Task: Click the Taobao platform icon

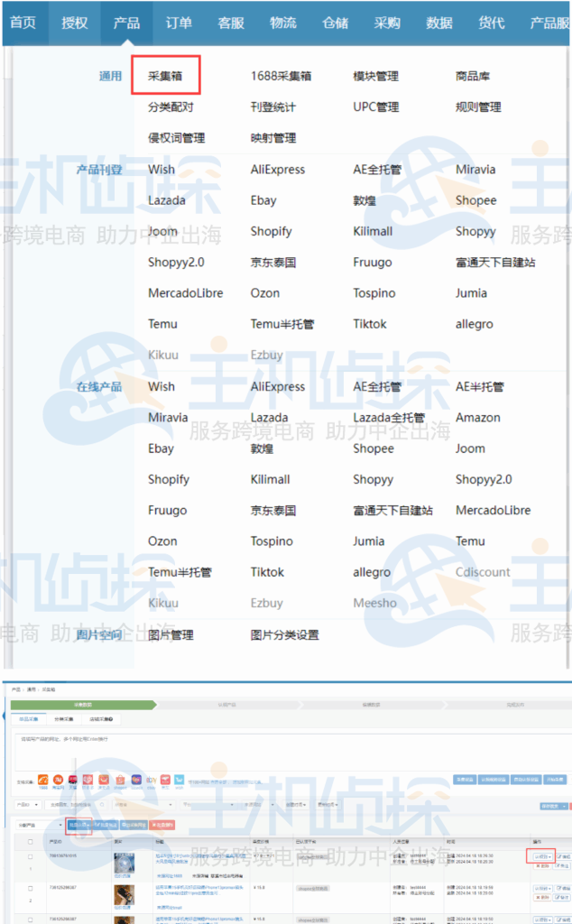Action: pyautogui.click(x=57, y=780)
